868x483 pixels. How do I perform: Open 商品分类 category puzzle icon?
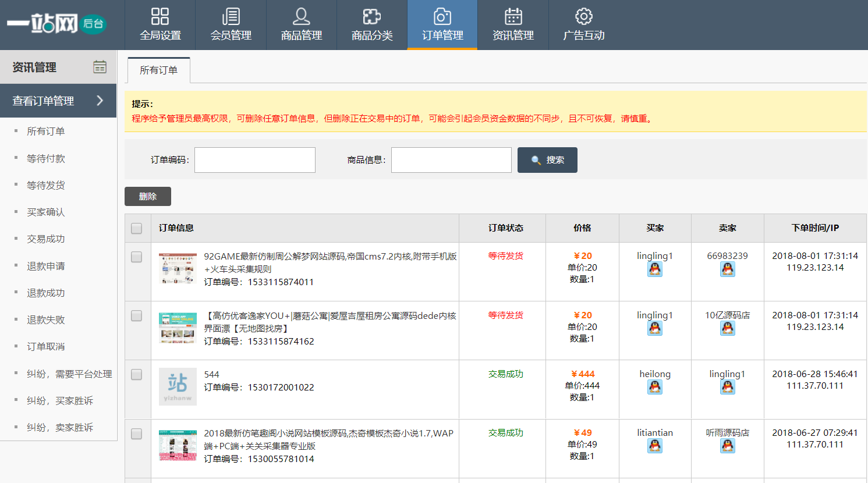(371, 17)
